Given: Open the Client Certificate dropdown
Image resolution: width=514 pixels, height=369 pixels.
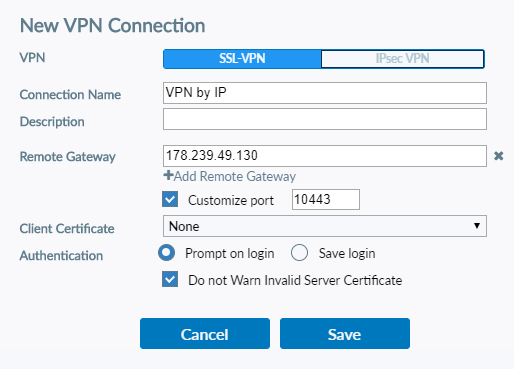Looking at the screenshot, I should pyautogui.click(x=325, y=226).
